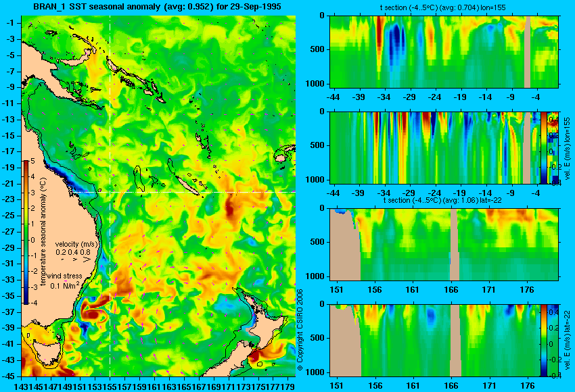Click longitude label '143' under main map

pyautogui.click(x=20, y=386)
